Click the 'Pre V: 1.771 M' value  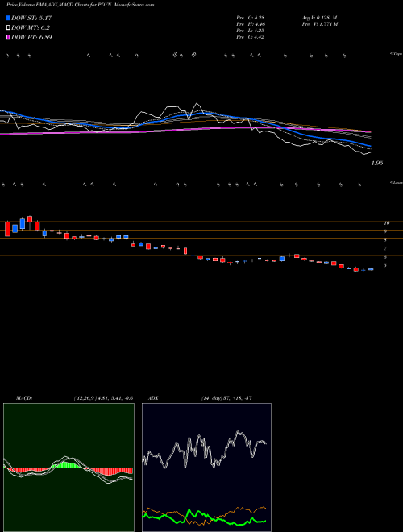pos(319,24)
